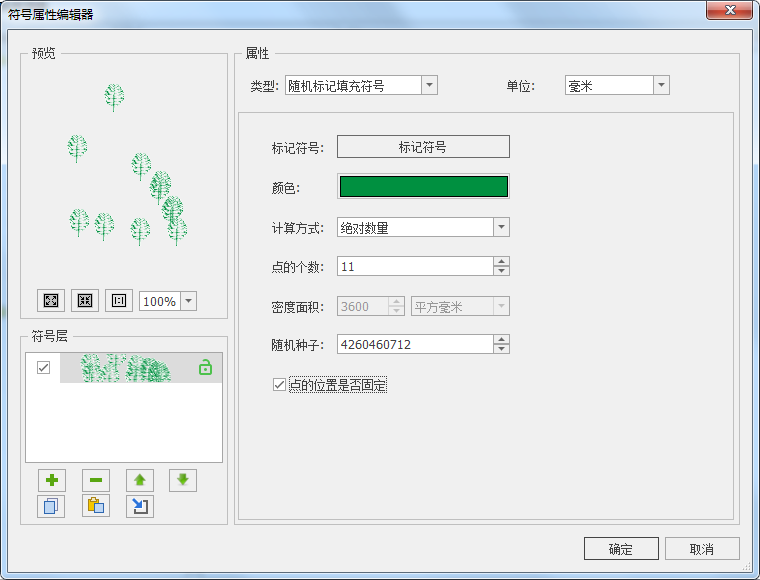Screen dimensions: 760x580
Task: Copy the selected symbol layer
Action: pos(51,506)
